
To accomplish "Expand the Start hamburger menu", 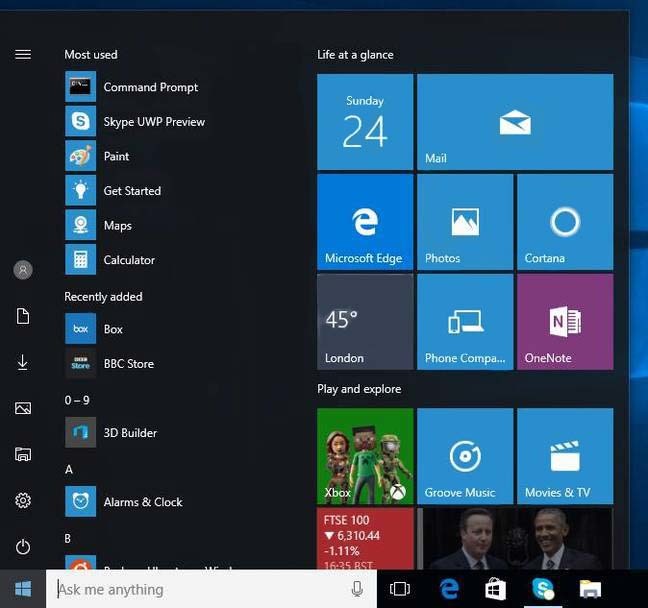I will tap(23, 55).
